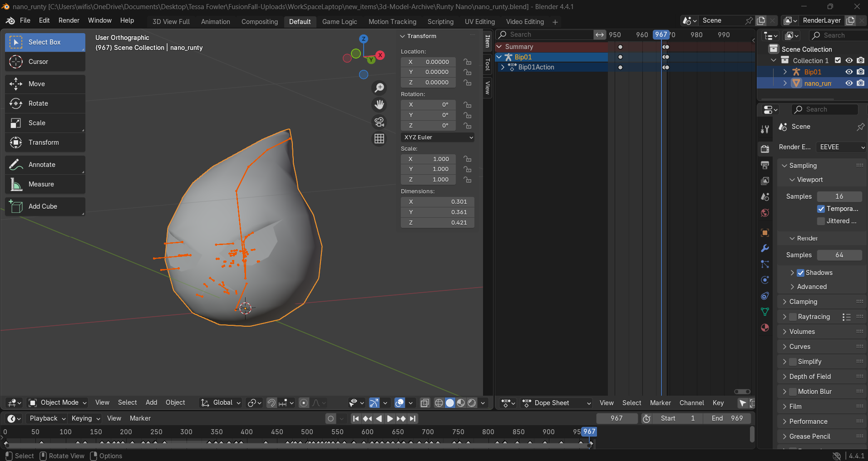The height and width of the screenshot is (461, 868).
Task: Activate the Rotate tool
Action: (x=45, y=103)
